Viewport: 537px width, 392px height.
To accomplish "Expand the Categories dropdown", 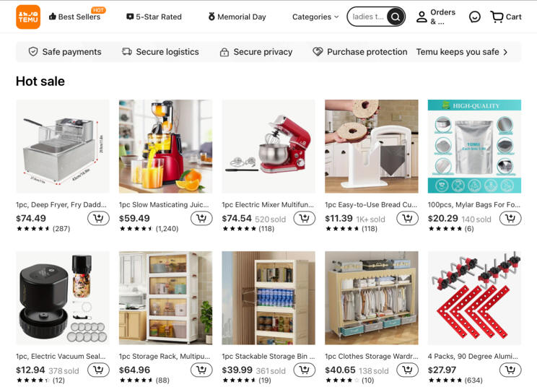I will [315, 17].
